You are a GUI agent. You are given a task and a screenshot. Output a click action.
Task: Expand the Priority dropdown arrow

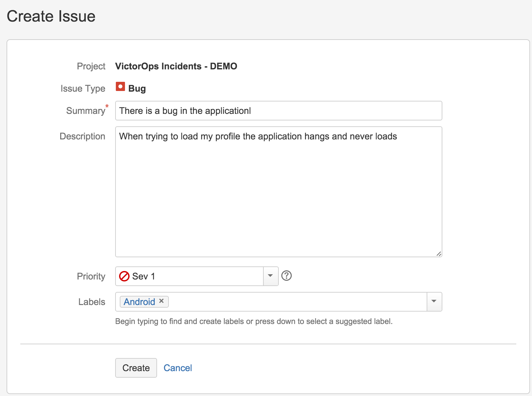click(x=271, y=276)
